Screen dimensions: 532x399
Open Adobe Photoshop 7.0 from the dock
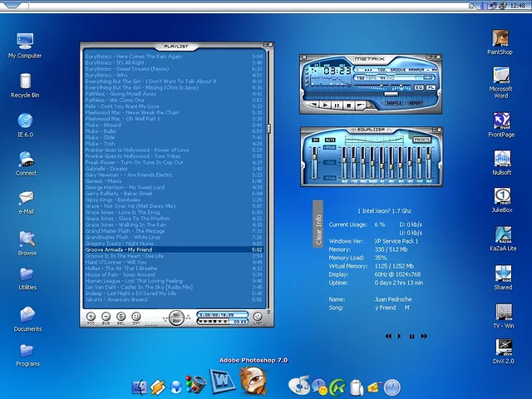pos(252,380)
